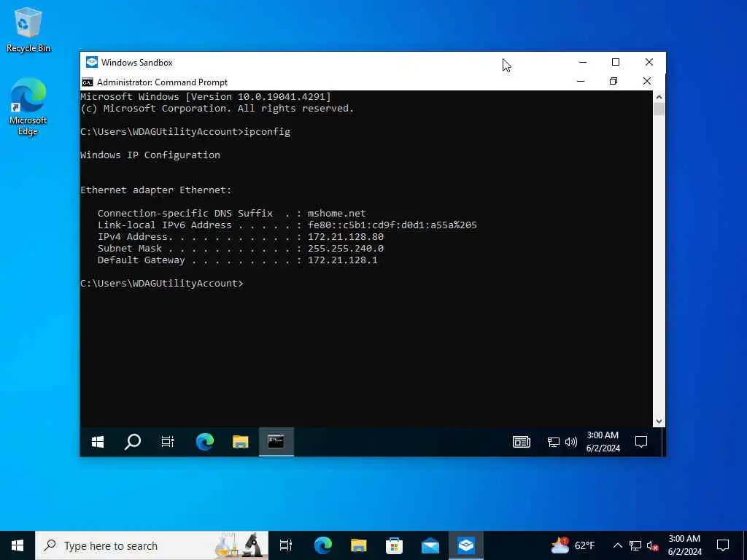Click the typed ipconfig command text
The image size is (747, 560).
267,132
